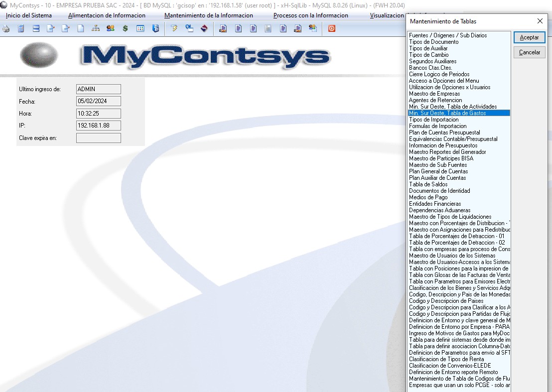This screenshot has width=552, height=392.
Task: Click the printer icon in toolbar
Action: 6,29
